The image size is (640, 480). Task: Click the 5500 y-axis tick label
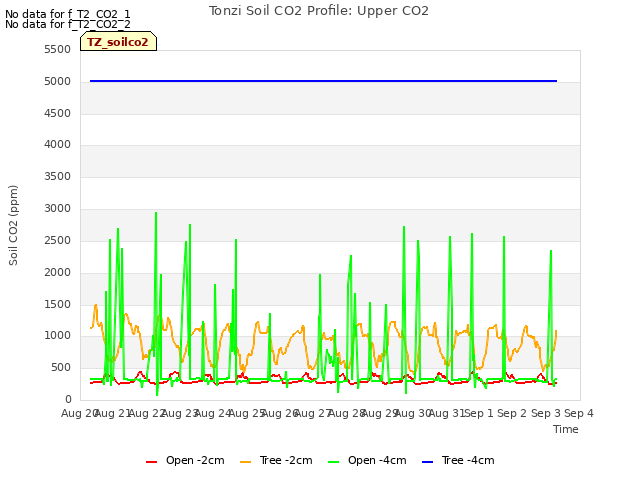point(58,49)
